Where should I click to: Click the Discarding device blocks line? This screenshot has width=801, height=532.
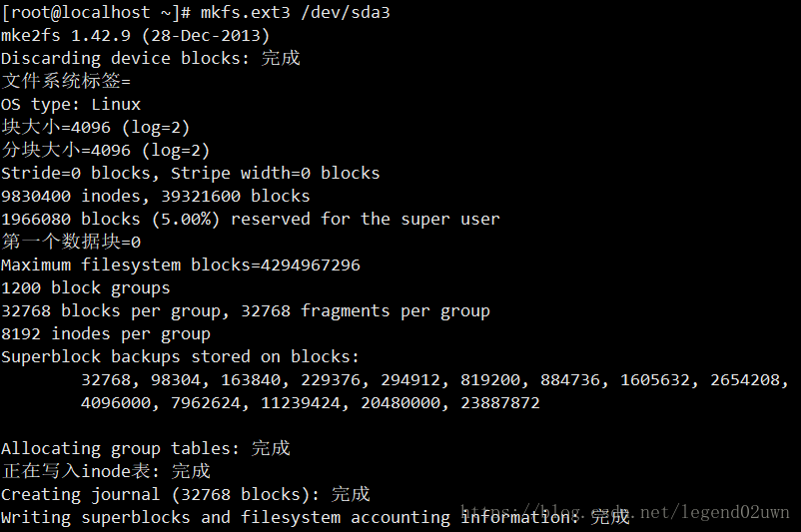[x=150, y=58]
